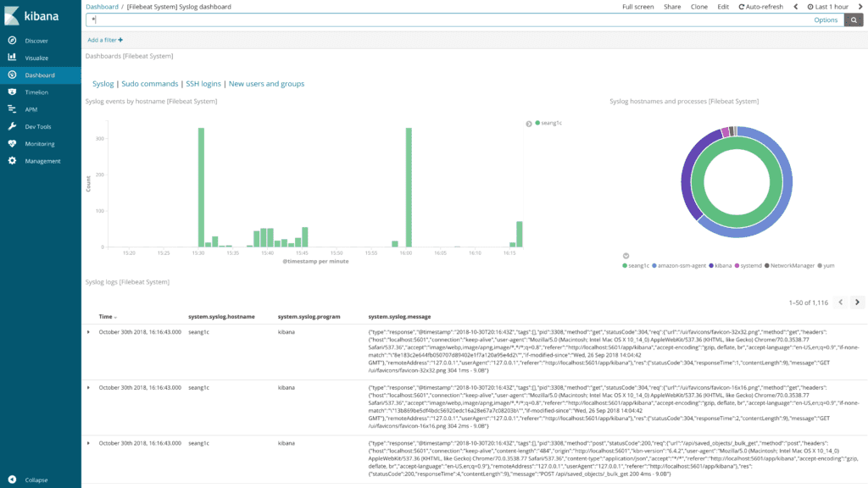Image resolution: width=868 pixels, height=488 pixels.
Task: Expand the favicon-16x16.png log row
Action: tap(88, 387)
